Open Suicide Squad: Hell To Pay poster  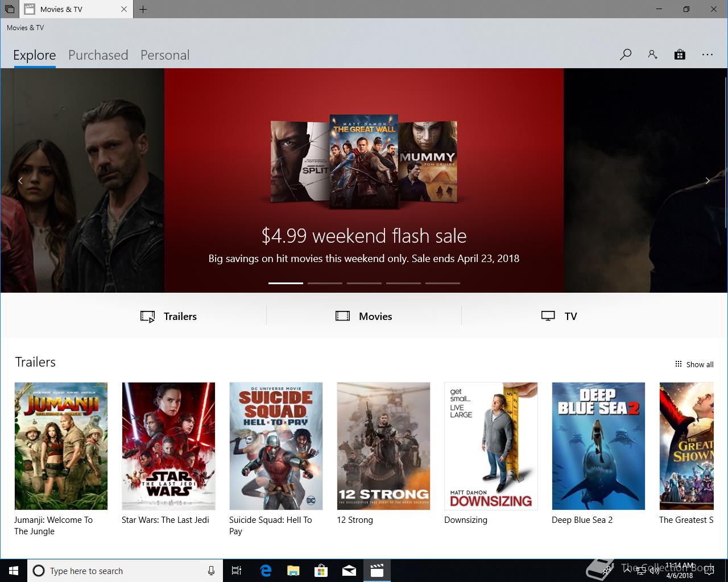point(276,446)
